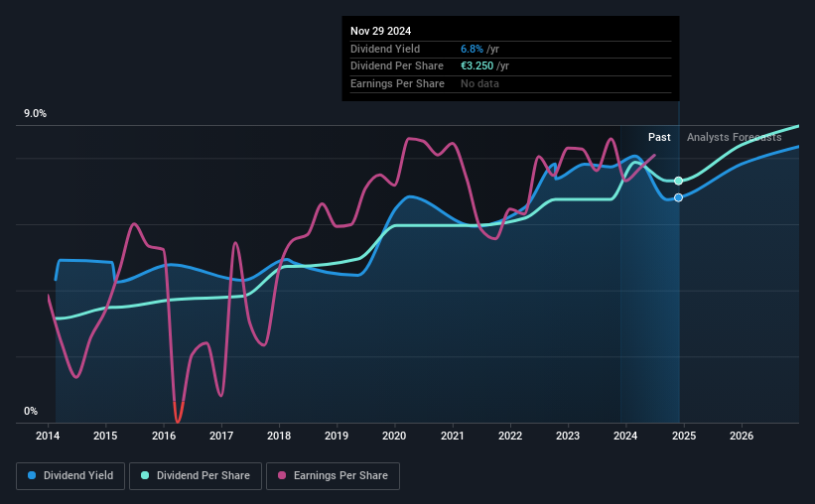Click the 2019 x-axis label
This screenshot has height=504, width=815.
point(337,436)
